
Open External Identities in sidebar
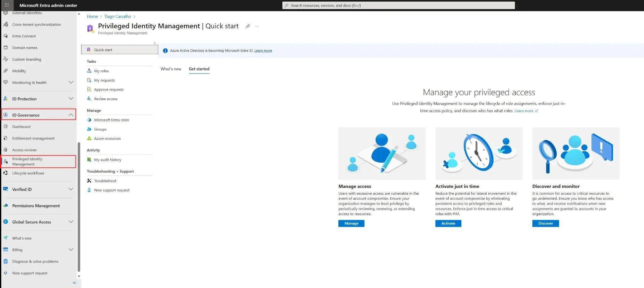(27, 13)
